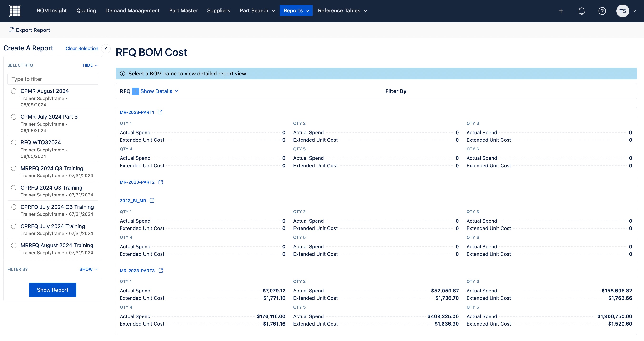Open the notifications bell
Viewport: 644px width, 341px height.
click(582, 11)
